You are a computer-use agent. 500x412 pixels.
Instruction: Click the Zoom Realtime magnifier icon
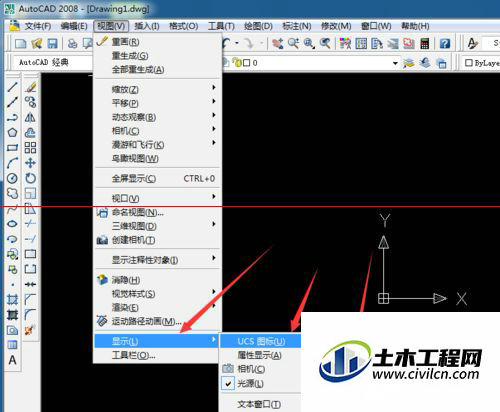(293, 43)
